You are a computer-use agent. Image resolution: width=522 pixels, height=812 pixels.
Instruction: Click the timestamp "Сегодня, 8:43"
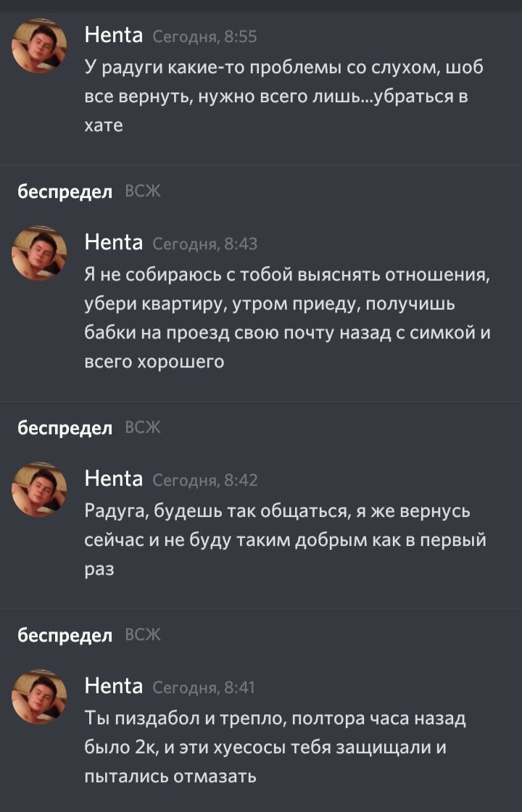click(x=204, y=244)
